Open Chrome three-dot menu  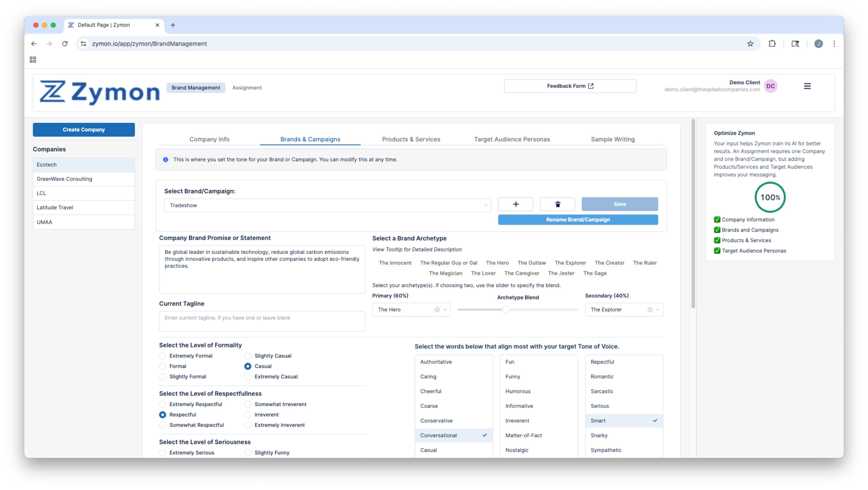pos(834,43)
